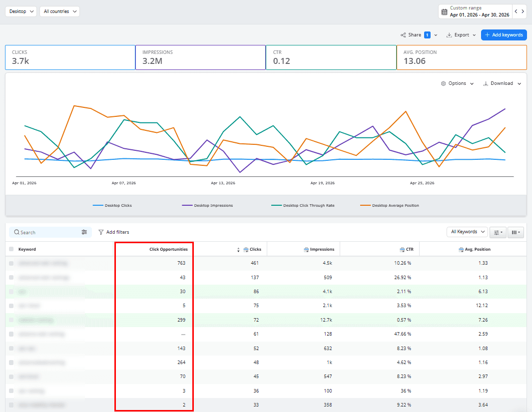Image resolution: width=532 pixels, height=412 pixels.
Task: Open the calendar date range picker icon
Action: click(444, 12)
